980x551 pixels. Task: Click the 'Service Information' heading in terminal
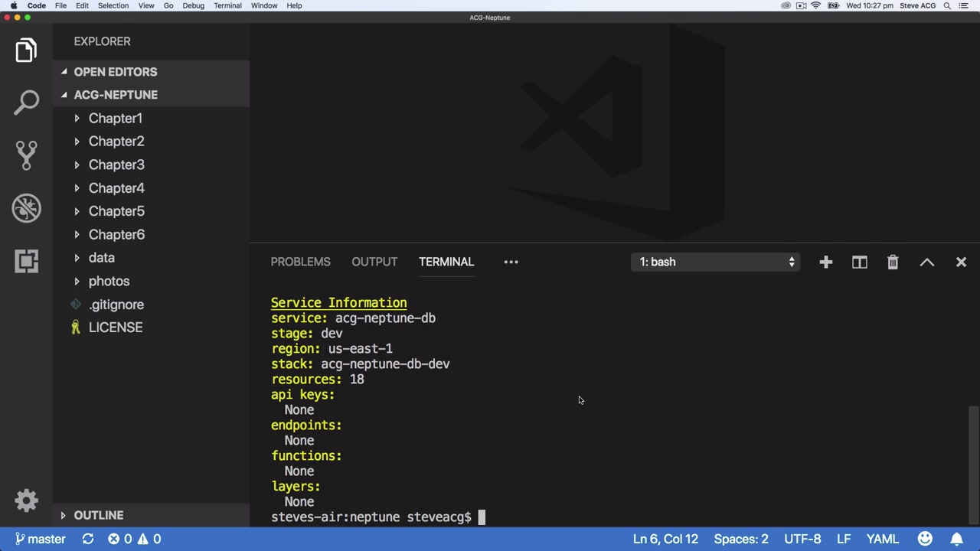click(x=338, y=303)
